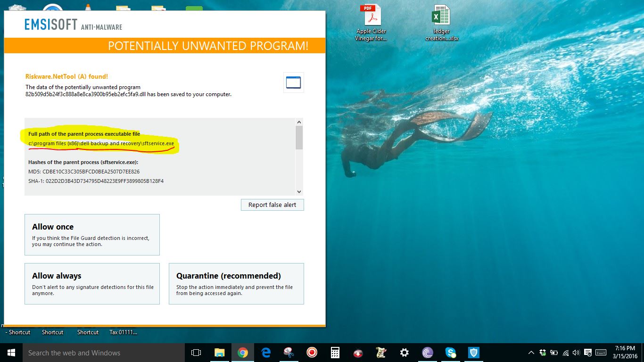Image resolution: width=644 pixels, height=362 pixels.
Task: Switch to Google Chrome on taskbar
Action: click(x=243, y=353)
